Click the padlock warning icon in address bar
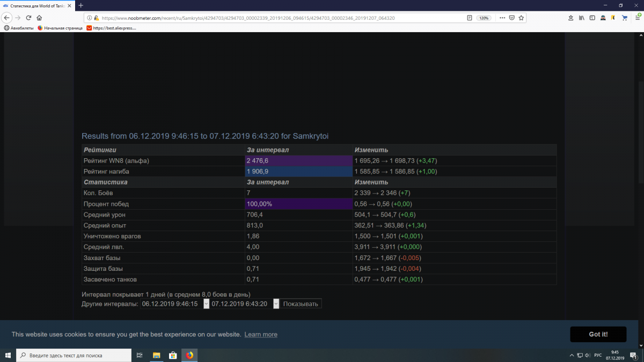 tap(96, 18)
